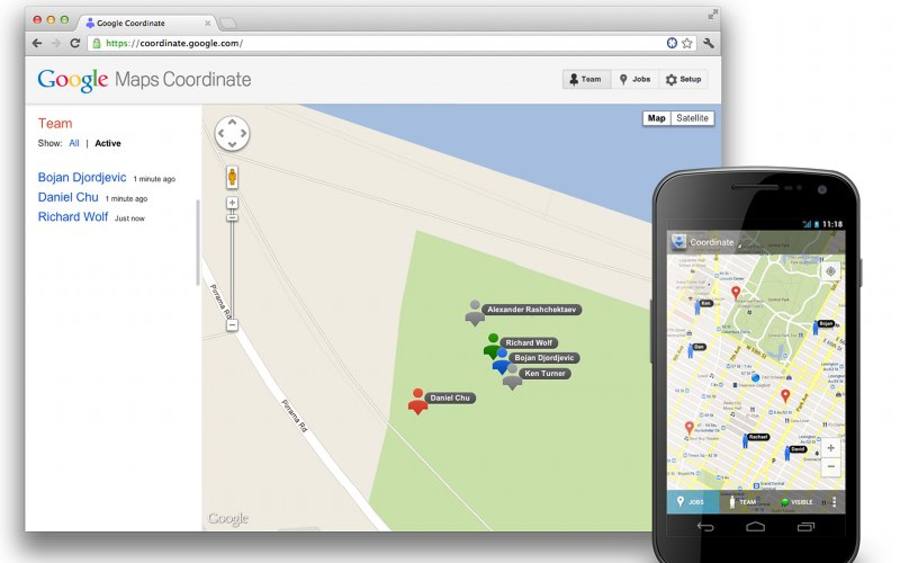The image size is (900, 563).
Task: Click the Street View pegman icon
Action: [232, 177]
